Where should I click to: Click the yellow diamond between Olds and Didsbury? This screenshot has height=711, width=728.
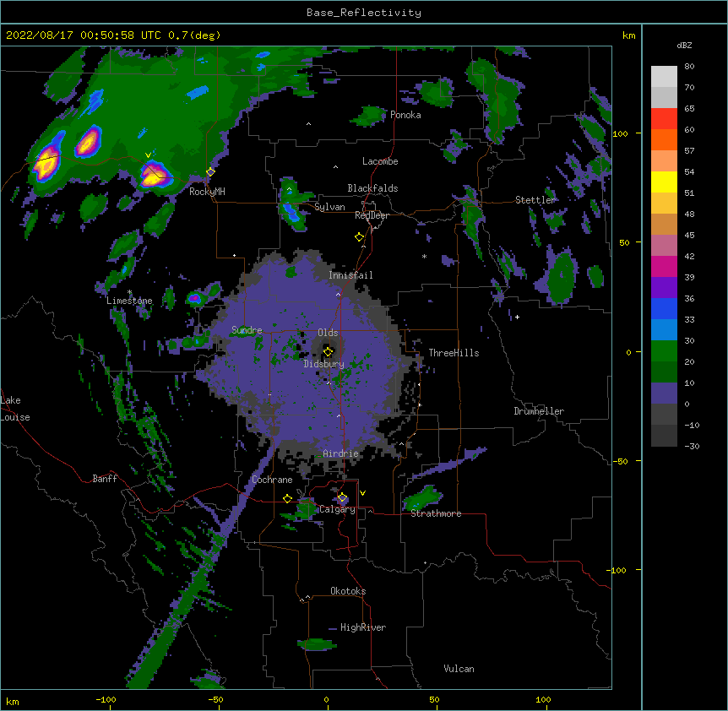tap(329, 351)
